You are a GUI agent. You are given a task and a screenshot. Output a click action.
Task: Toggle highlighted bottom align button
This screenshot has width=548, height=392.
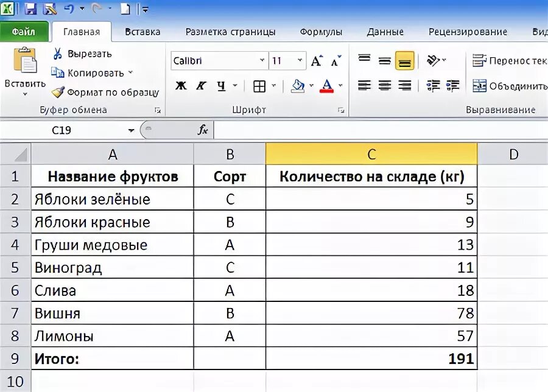coord(405,60)
